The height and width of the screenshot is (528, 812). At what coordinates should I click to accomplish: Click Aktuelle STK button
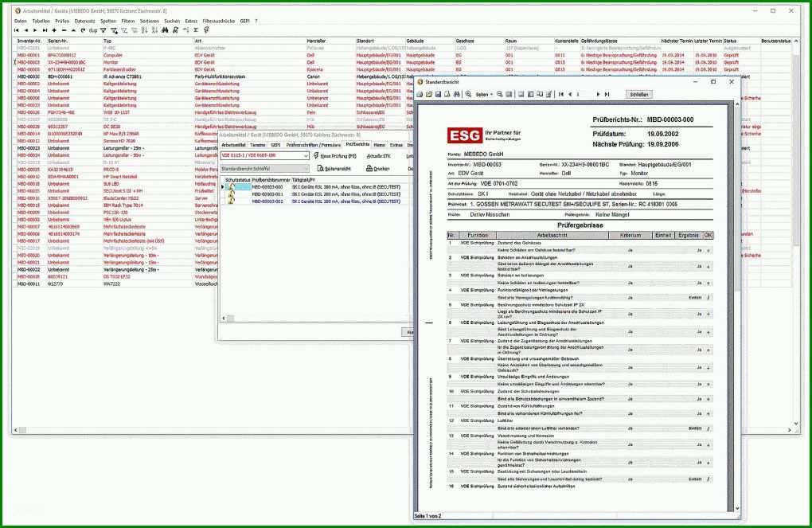coord(379,155)
